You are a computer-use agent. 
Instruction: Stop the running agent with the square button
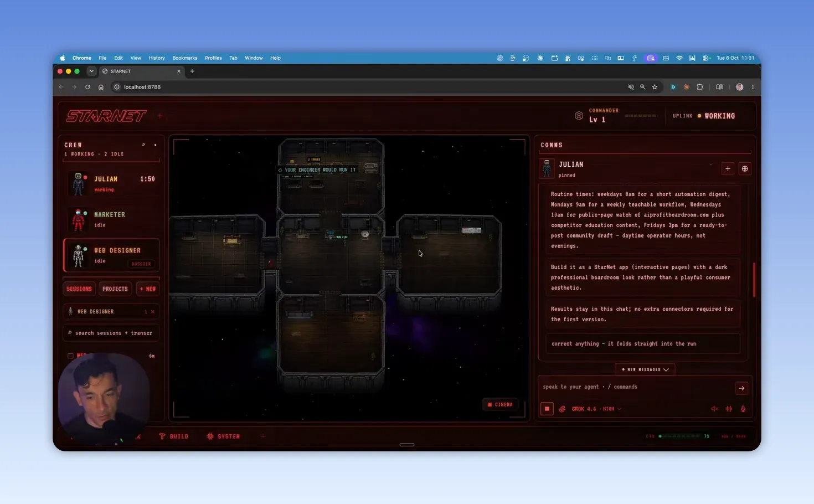pos(547,409)
